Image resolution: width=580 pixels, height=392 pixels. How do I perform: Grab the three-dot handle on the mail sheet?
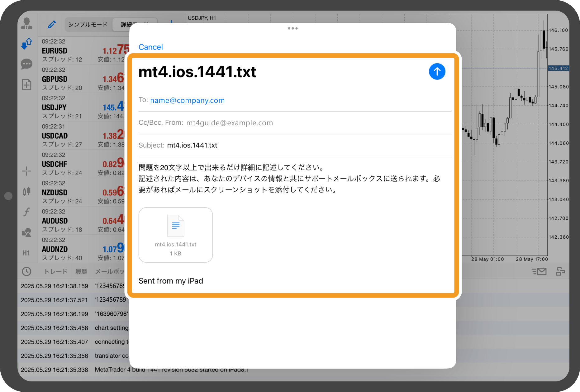point(293,28)
